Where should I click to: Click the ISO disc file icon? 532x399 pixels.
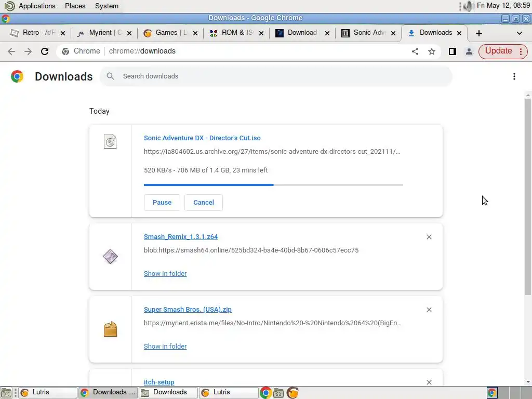(110, 141)
